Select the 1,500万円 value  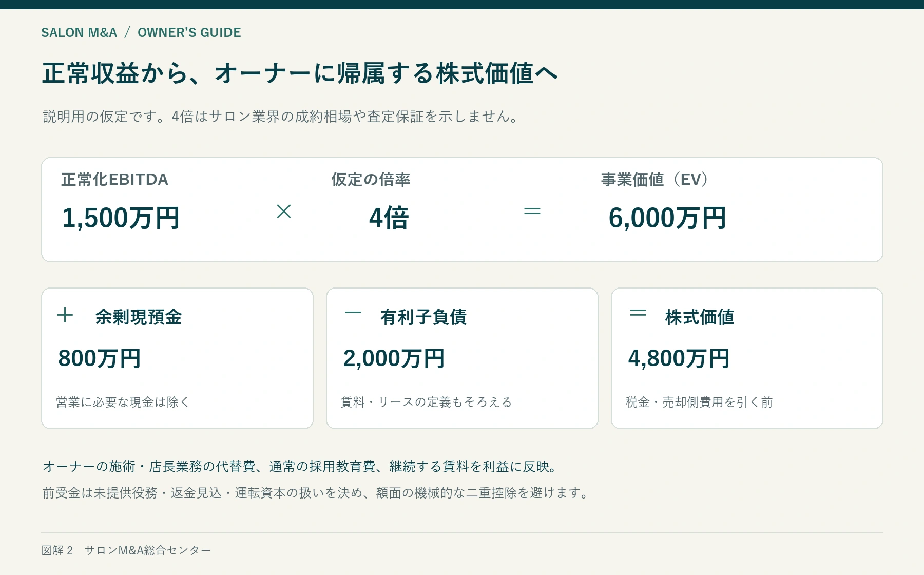(121, 218)
